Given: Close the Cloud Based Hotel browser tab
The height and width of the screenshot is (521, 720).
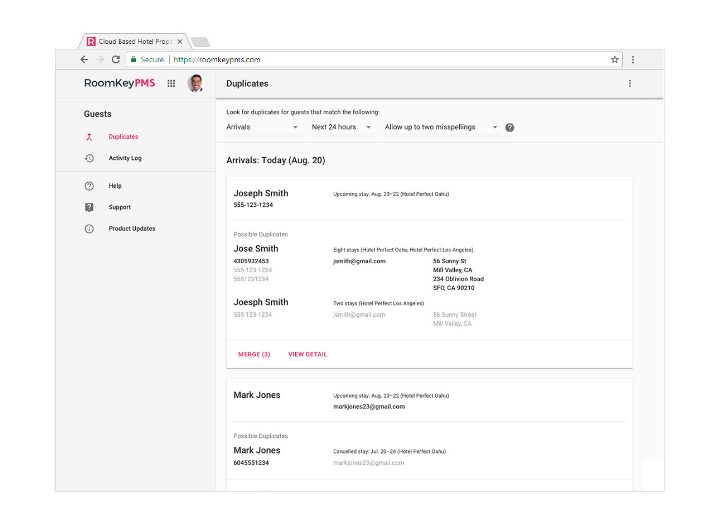Looking at the screenshot, I should tap(180, 42).
